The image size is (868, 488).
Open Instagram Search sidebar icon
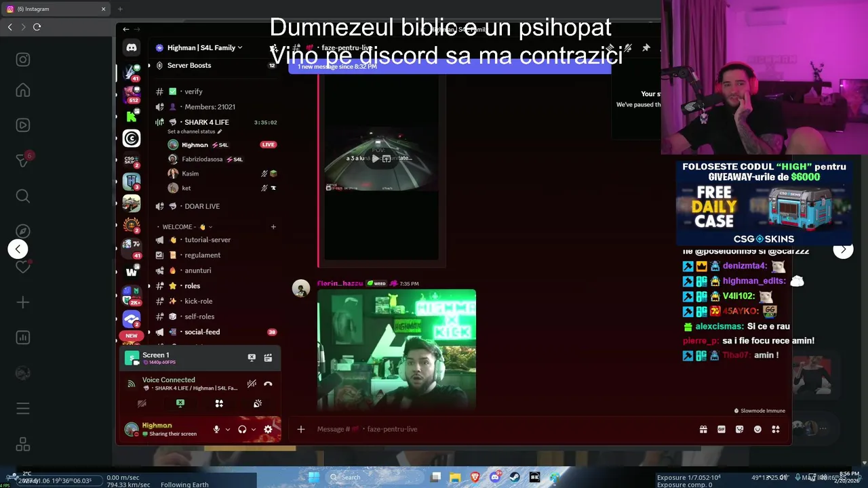(x=23, y=196)
